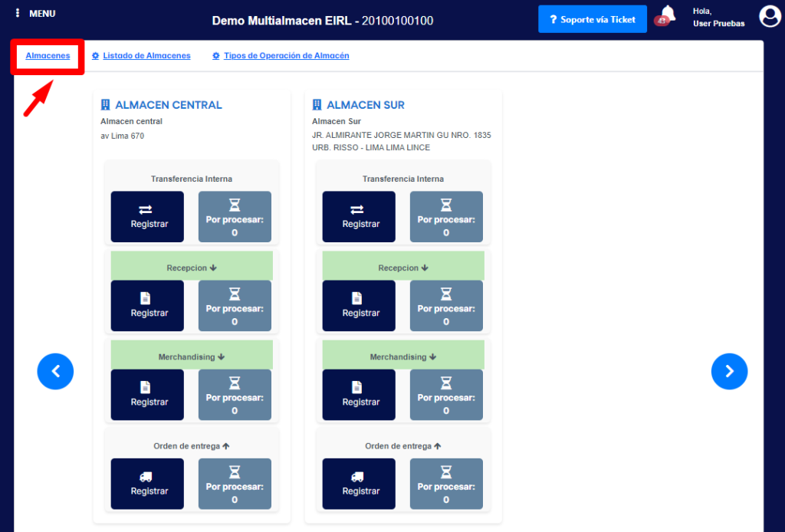Image resolution: width=785 pixels, height=532 pixels.
Task: View pending Recepcion in Almacen Central
Action: point(235,306)
